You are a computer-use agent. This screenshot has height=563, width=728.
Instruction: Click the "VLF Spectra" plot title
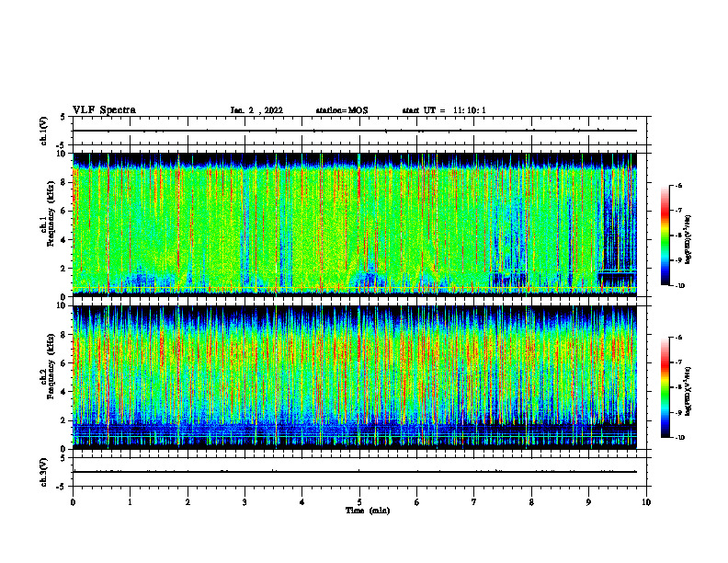(x=104, y=110)
